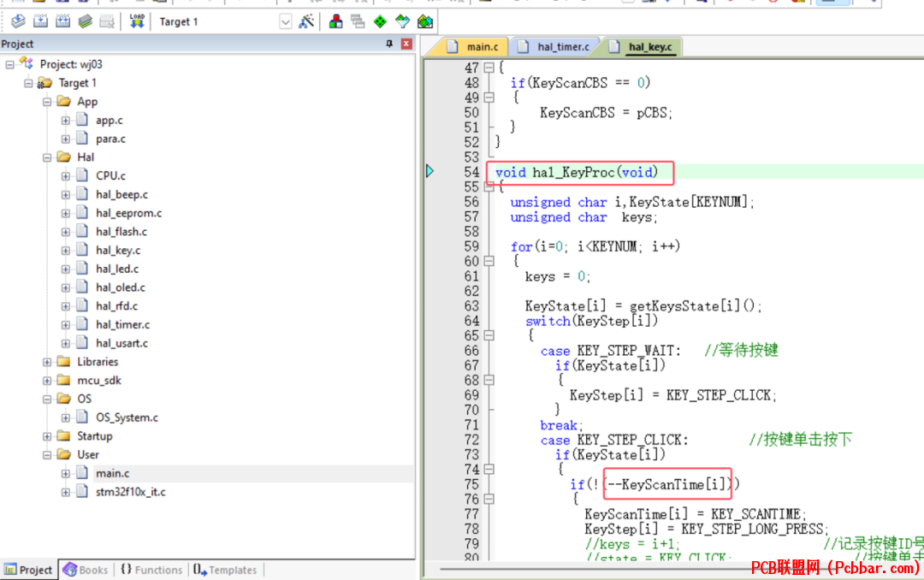Click line number 63 in the editor margin
Image resolution: width=924 pixels, height=580 pixels.
[x=471, y=306]
